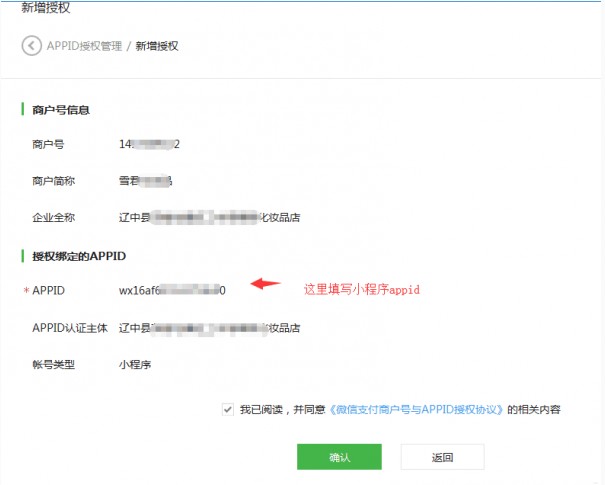The height and width of the screenshot is (485, 605).
Task: Click the circular back arrow icon
Action: pos(31,46)
